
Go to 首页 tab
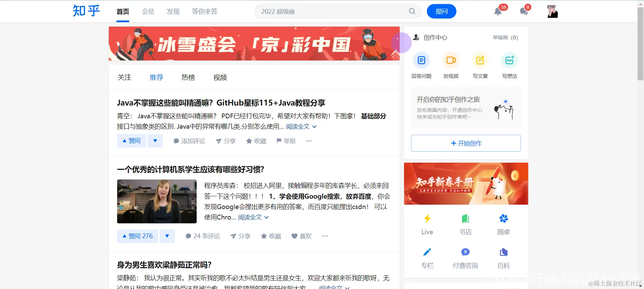point(123,11)
